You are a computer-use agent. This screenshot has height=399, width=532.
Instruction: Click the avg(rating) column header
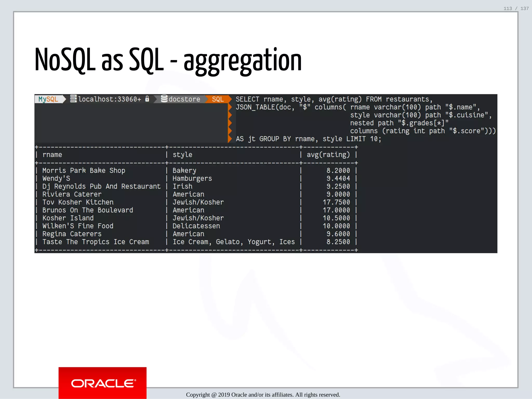tap(328, 155)
